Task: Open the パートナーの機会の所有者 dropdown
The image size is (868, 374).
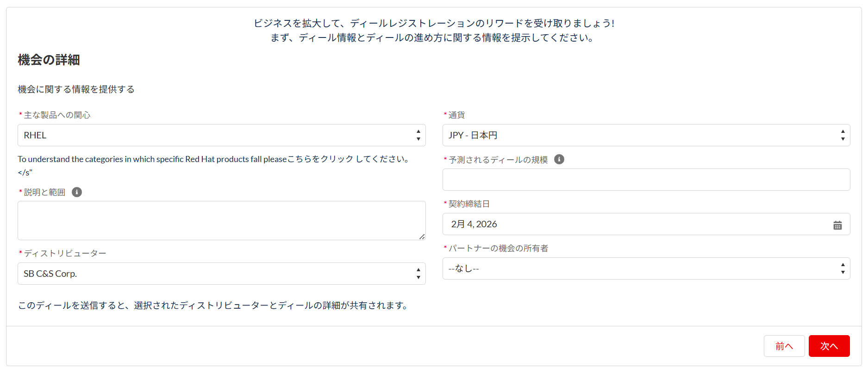Action: pyautogui.click(x=646, y=268)
